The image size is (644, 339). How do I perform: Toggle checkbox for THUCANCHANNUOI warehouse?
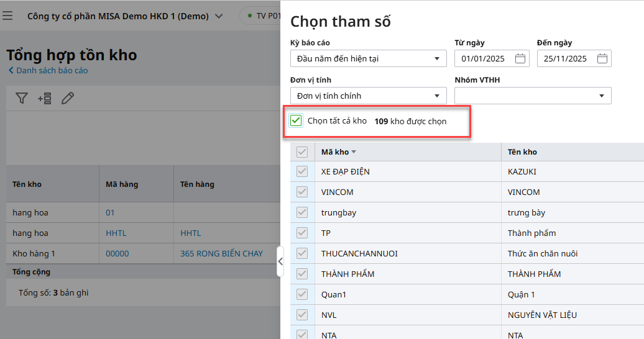[302, 254]
